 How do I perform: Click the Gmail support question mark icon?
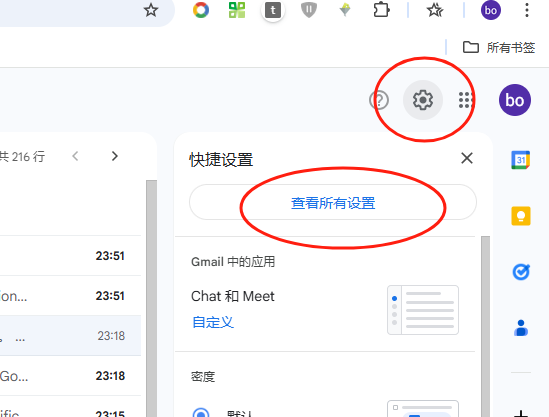(x=379, y=100)
